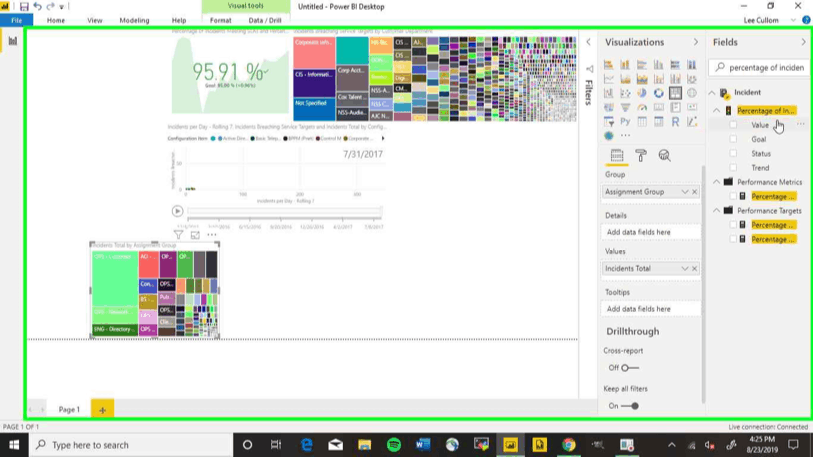Select the Stacked column chart visualization
Screen dimensions: 815x459
coord(625,65)
